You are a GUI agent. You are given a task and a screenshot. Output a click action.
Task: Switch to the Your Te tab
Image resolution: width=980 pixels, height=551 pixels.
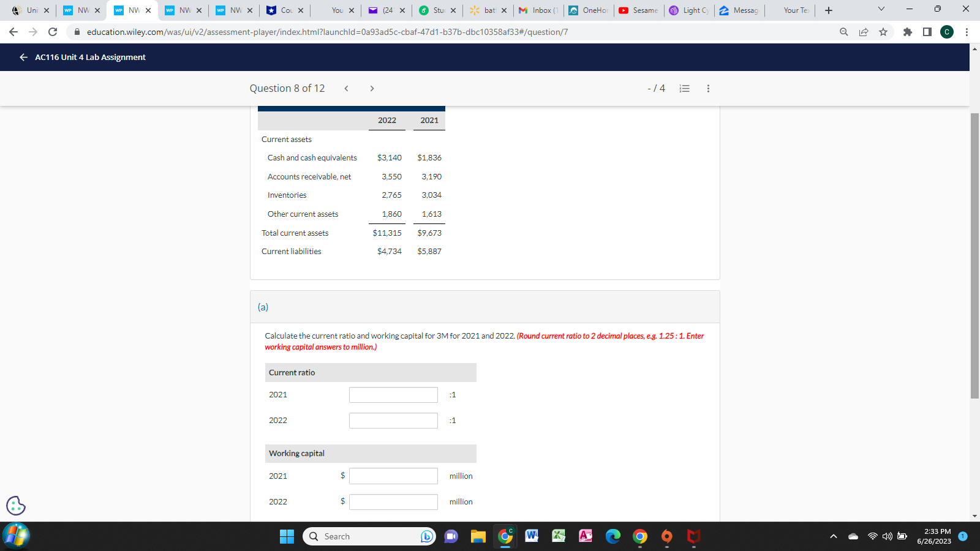(x=791, y=10)
